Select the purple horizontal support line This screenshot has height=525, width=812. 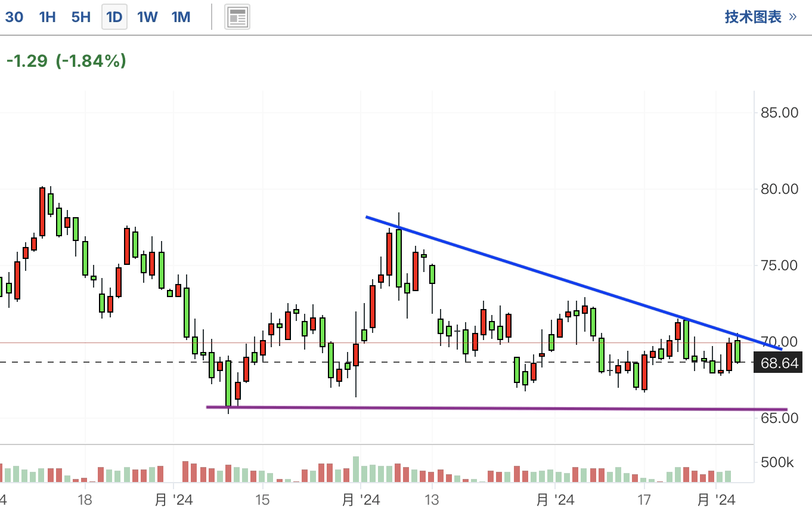497,408
